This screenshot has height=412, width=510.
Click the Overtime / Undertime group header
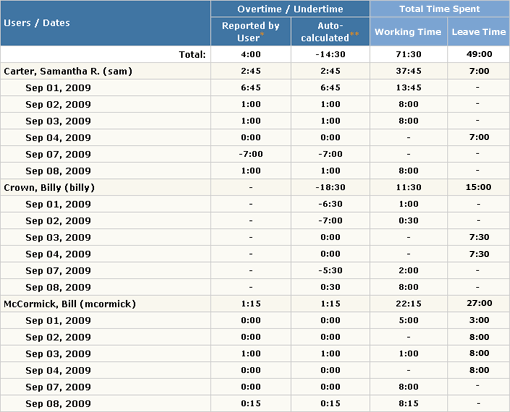tap(290, 9)
